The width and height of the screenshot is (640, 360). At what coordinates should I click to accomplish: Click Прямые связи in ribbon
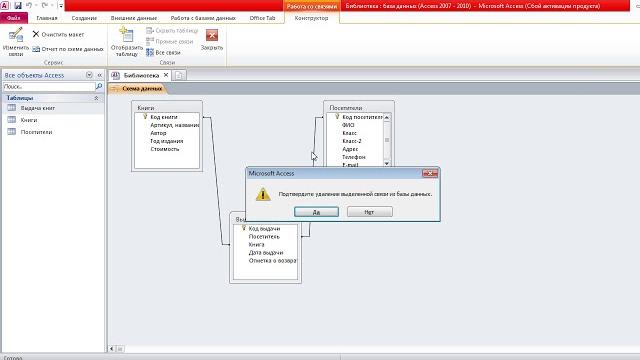click(169, 42)
